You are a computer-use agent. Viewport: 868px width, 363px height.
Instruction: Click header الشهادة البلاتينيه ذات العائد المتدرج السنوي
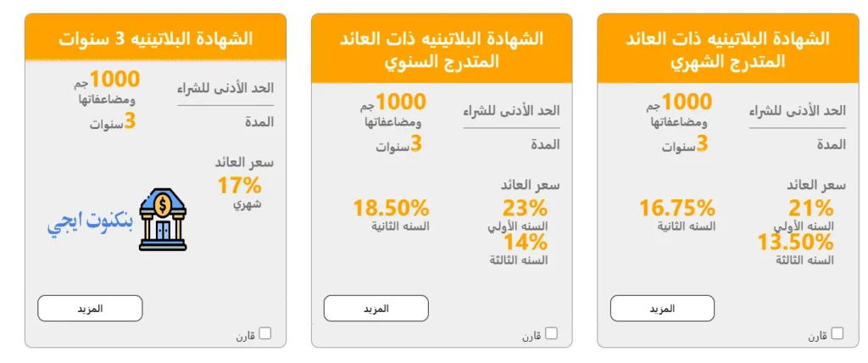click(x=442, y=49)
